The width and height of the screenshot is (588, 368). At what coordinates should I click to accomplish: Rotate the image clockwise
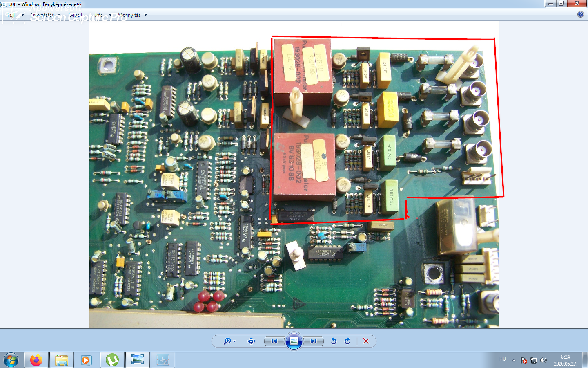click(347, 341)
